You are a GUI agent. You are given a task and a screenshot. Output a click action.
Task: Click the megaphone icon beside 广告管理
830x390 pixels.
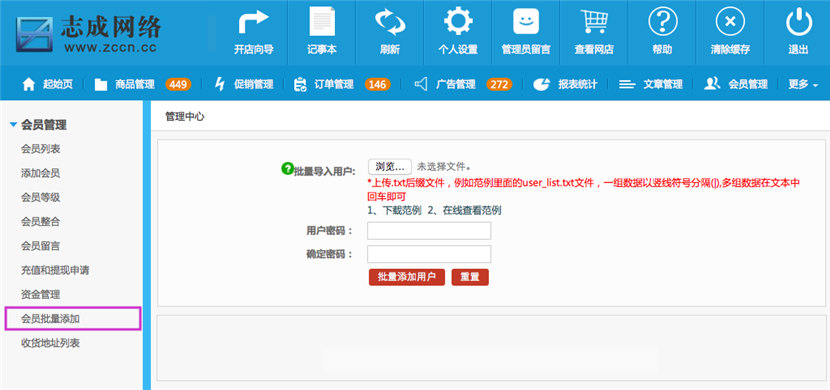point(421,84)
